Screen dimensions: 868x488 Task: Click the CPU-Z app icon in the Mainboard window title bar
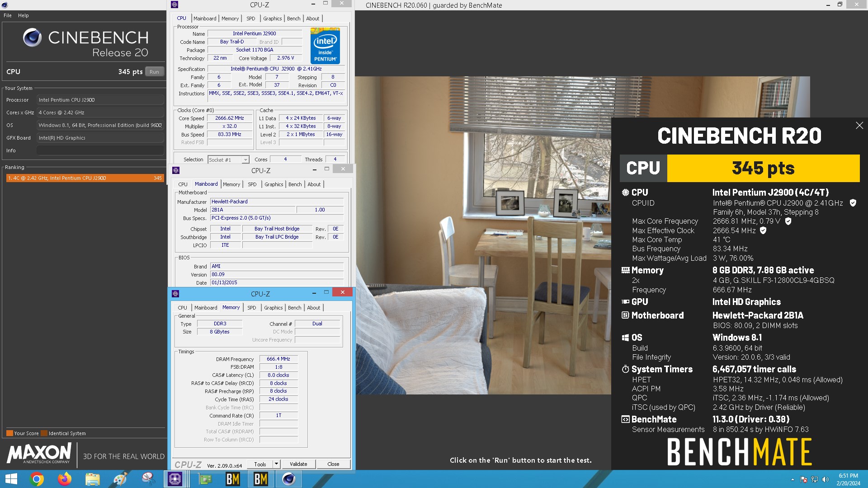[176, 170]
